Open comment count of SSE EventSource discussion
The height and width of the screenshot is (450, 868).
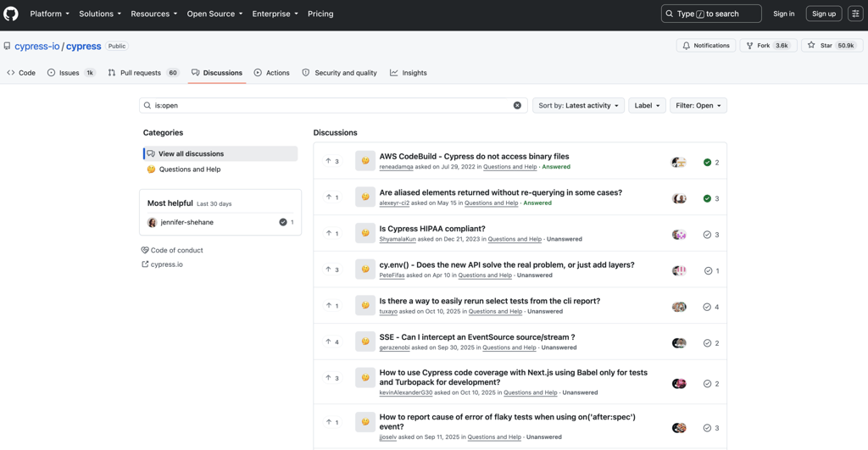(x=711, y=343)
